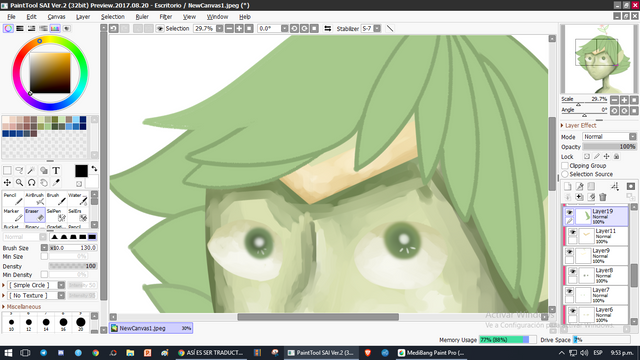The image size is (640, 360).
Task: Toggle the swatches panel icon
Action: tap(55, 29)
